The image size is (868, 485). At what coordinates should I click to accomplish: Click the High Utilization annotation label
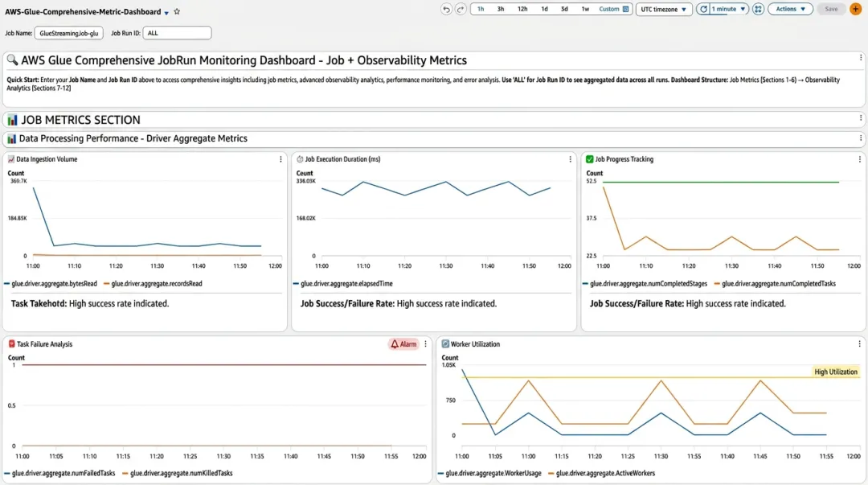tap(835, 372)
